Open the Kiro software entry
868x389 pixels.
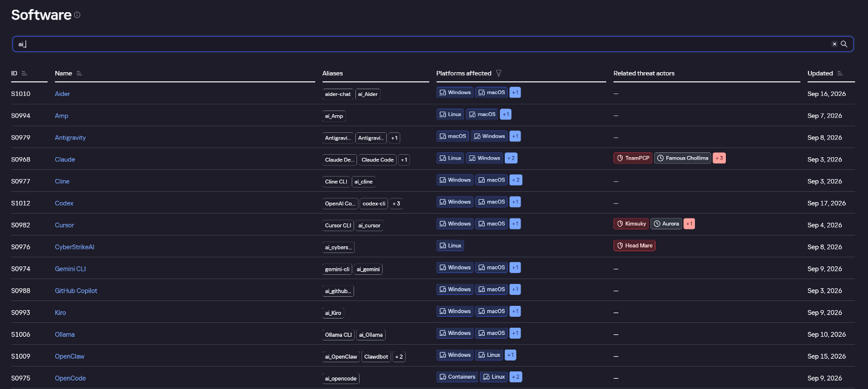[x=60, y=312]
